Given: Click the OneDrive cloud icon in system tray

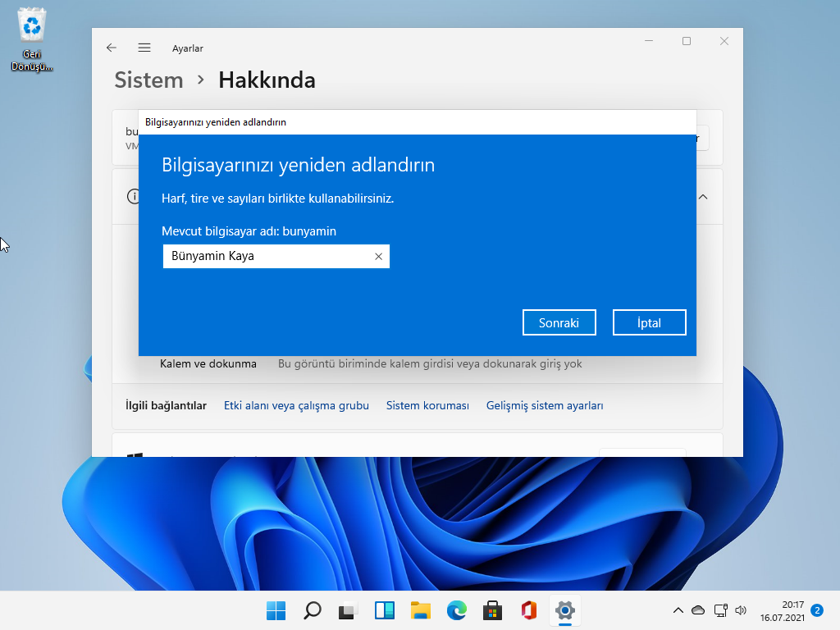Looking at the screenshot, I should coord(698,610).
